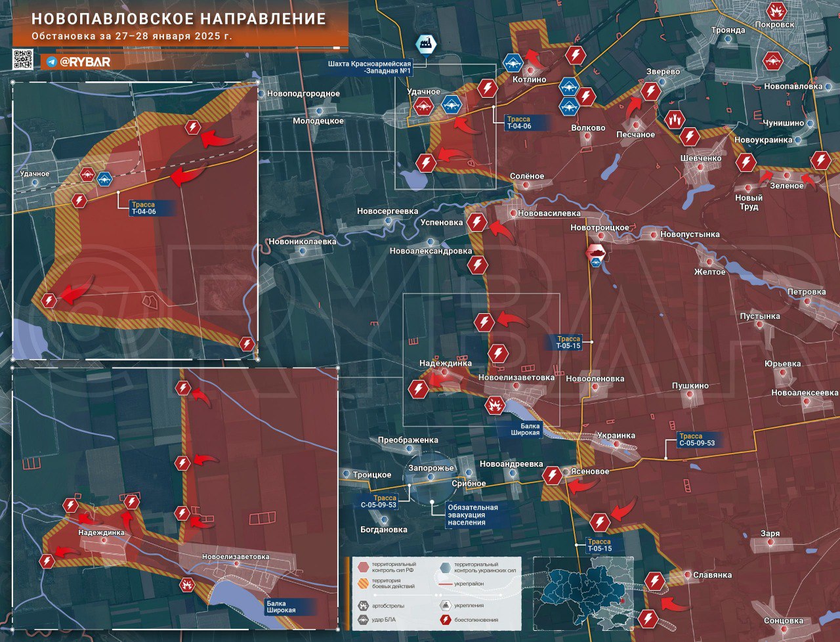Click the artillery rockets icon near Песчаное

click(675, 119)
